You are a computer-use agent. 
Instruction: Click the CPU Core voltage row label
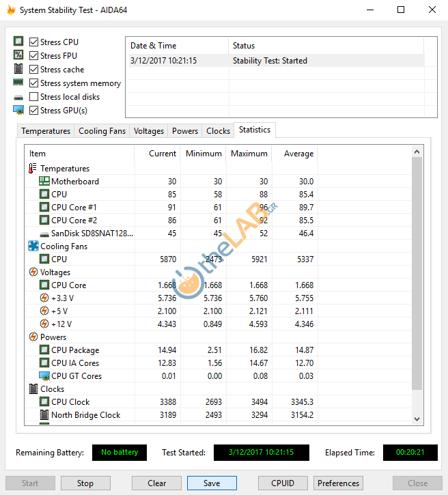click(x=69, y=285)
